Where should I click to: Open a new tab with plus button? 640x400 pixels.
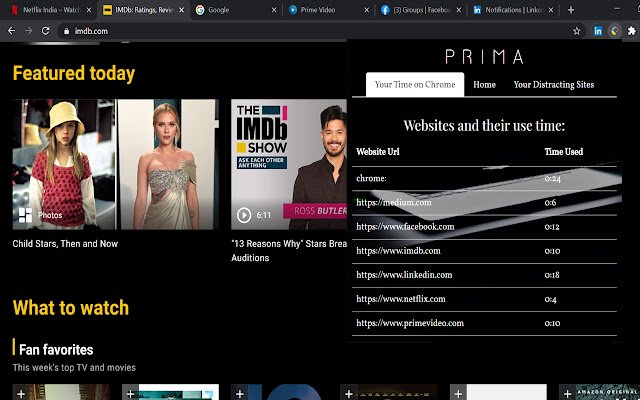click(571, 10)
